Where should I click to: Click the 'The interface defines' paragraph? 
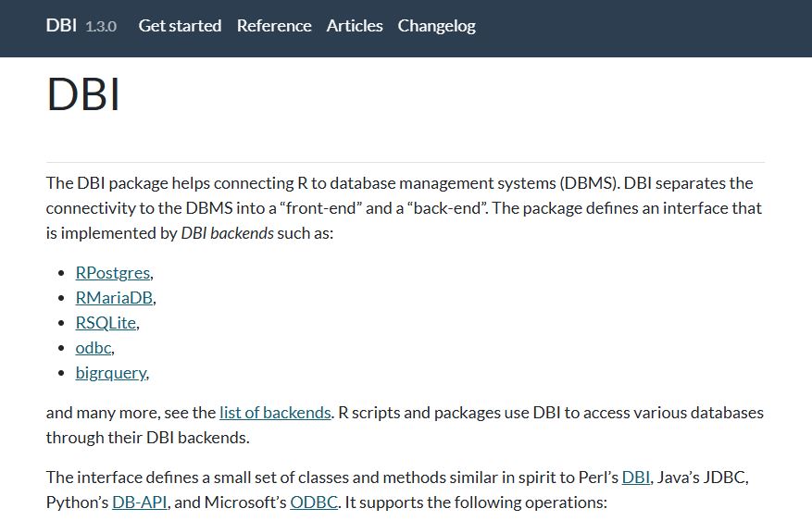point(278,478)
